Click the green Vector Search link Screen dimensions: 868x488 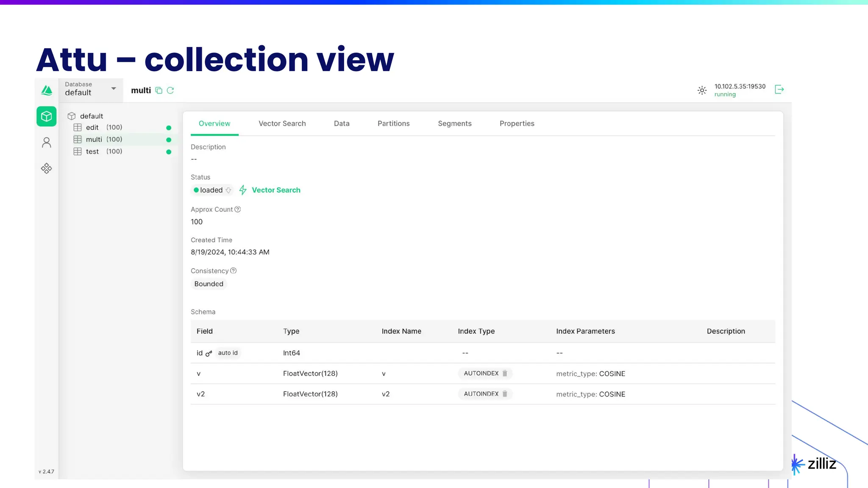point(276,190)
